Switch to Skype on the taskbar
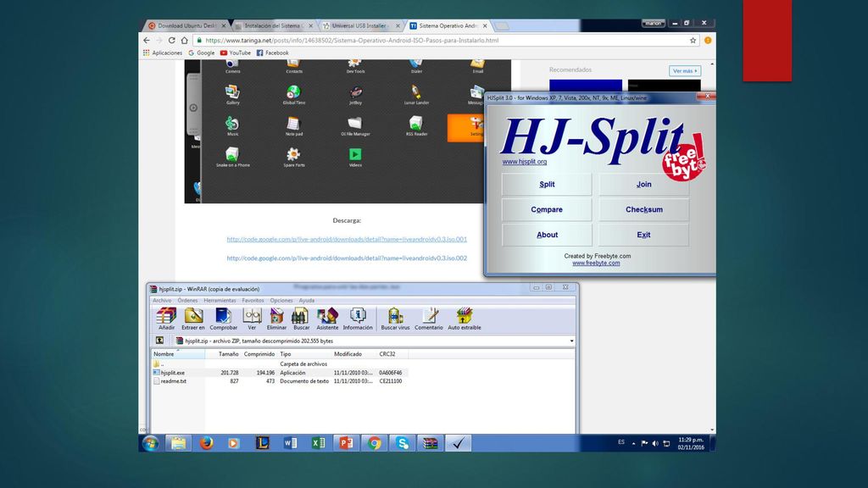Viewport: 868px width, 488px height. click(x=403, y=443)
